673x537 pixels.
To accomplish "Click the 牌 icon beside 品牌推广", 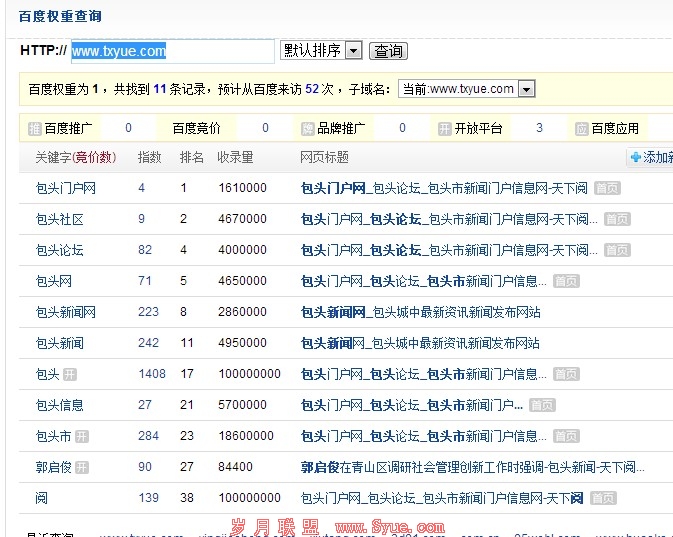I will point(307,128).
